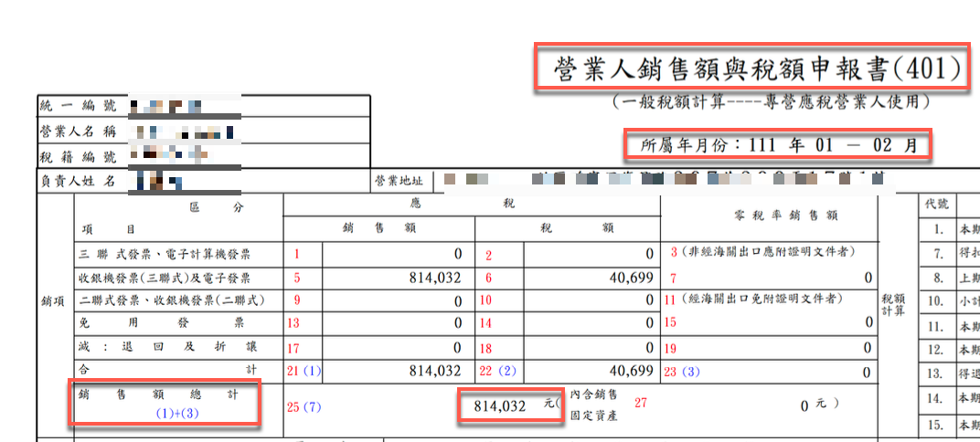Click the form title 營業人銷售額與稅額申報書(401)
Image resolution: width=980 pixels, height=442 pixels.
[x=756, y=69]
